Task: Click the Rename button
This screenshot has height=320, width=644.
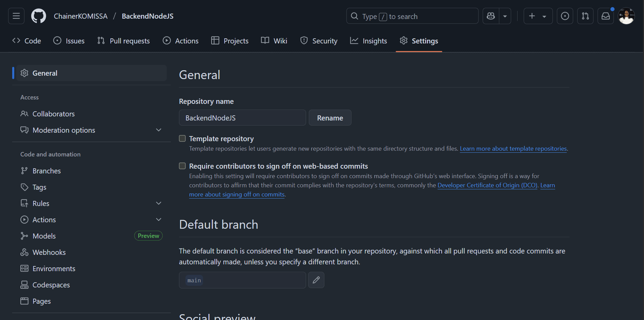Action: click(x=330, y=117)
